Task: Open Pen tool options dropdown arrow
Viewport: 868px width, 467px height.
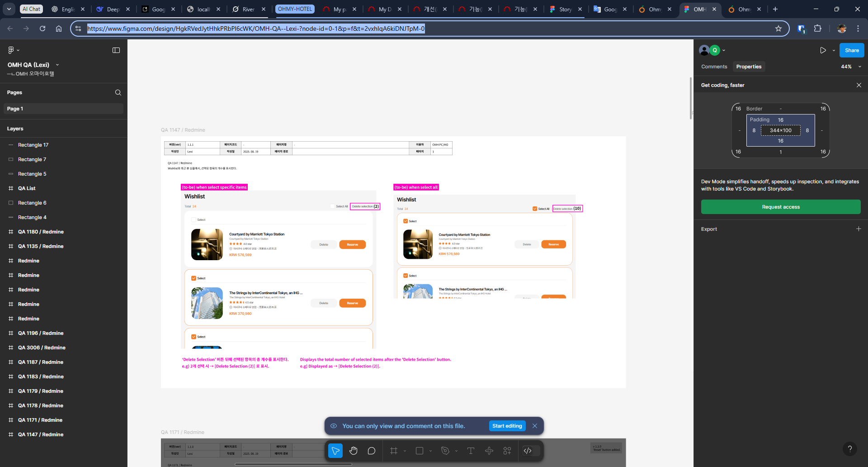Action: tap(456, 451)
